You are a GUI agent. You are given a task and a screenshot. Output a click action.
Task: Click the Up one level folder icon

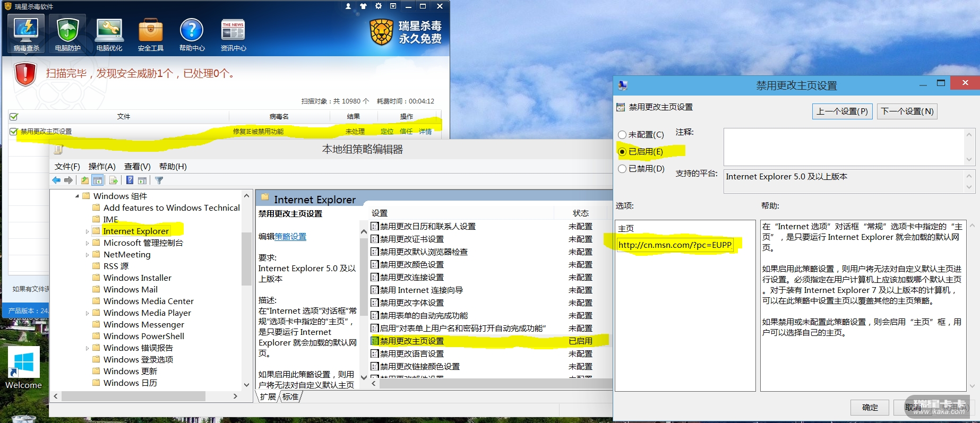[85, 180]
